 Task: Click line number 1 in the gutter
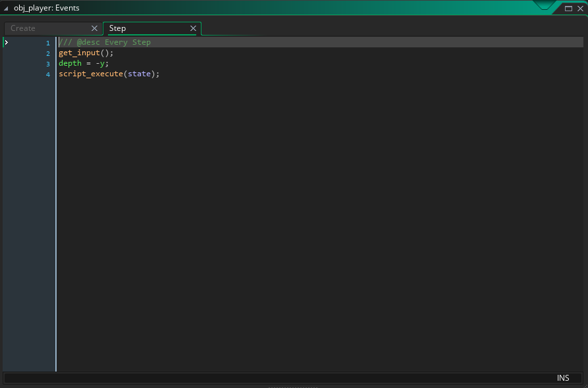tap(48, 43)
